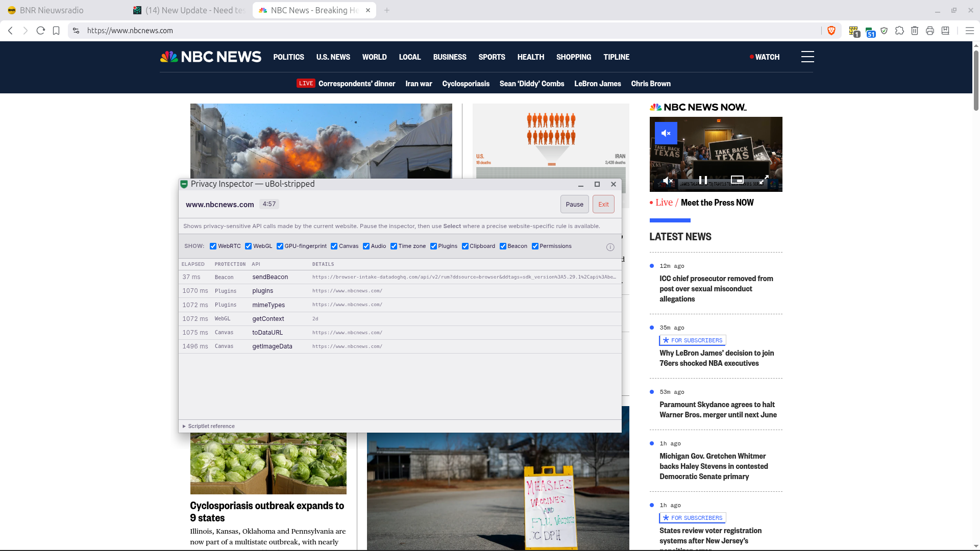Pause the Privacy Inspector
The height and width of the screenshot is (551, 980).
574,205
